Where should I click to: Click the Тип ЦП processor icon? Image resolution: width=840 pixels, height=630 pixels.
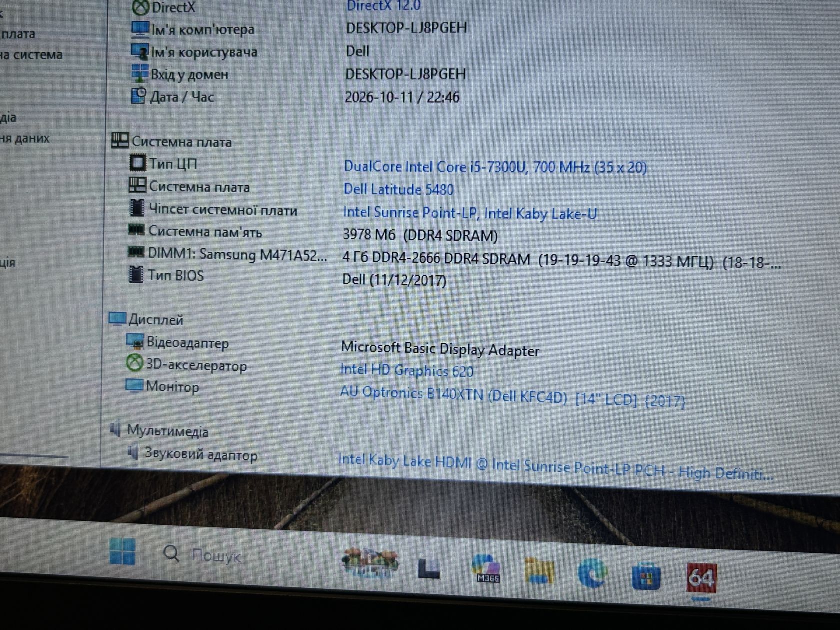pos(137,163)
